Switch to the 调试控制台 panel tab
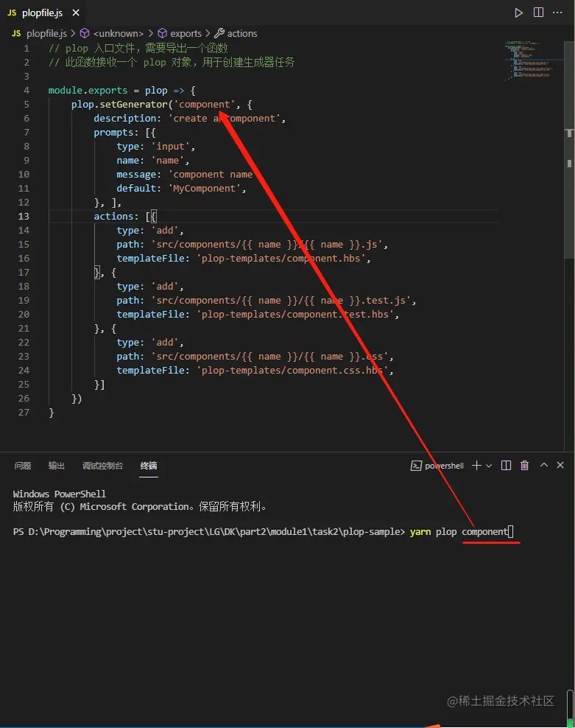This screenshot has height=728, width=575. tap(102, 466)
